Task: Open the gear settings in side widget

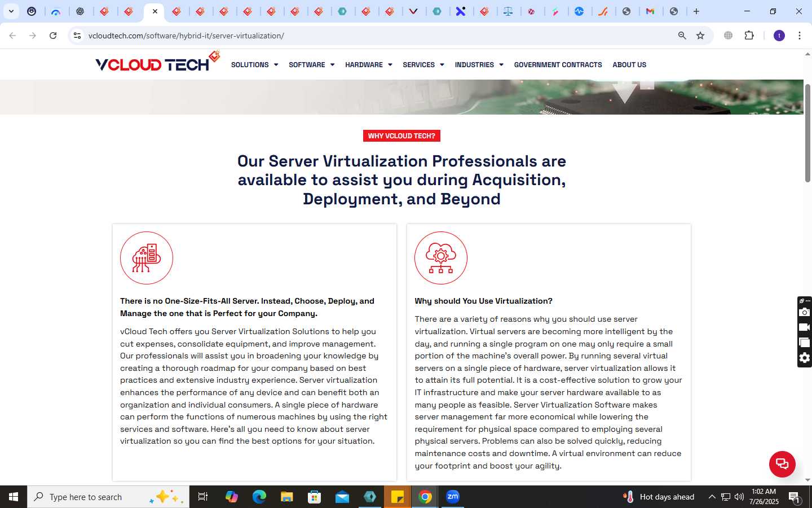Action: click(805, 358)
